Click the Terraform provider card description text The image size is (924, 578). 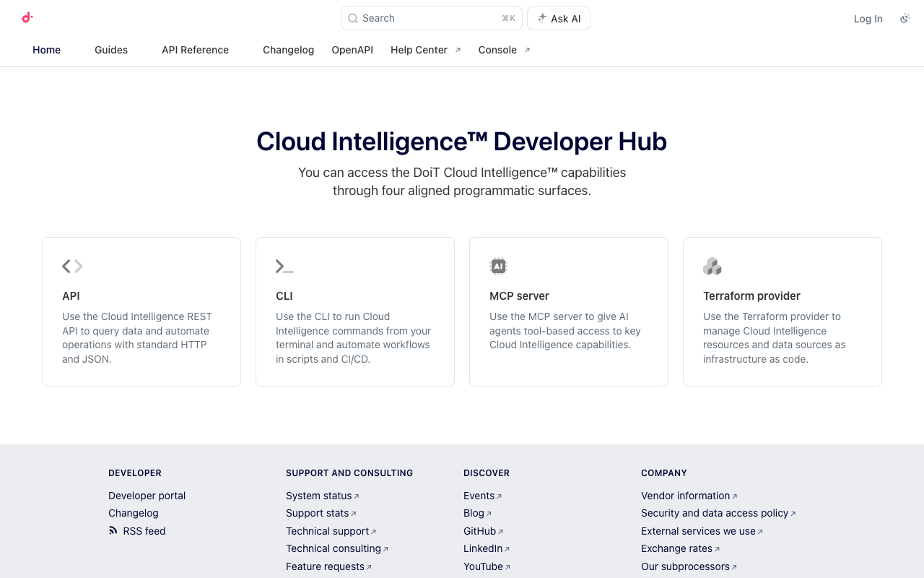[775, 337]
